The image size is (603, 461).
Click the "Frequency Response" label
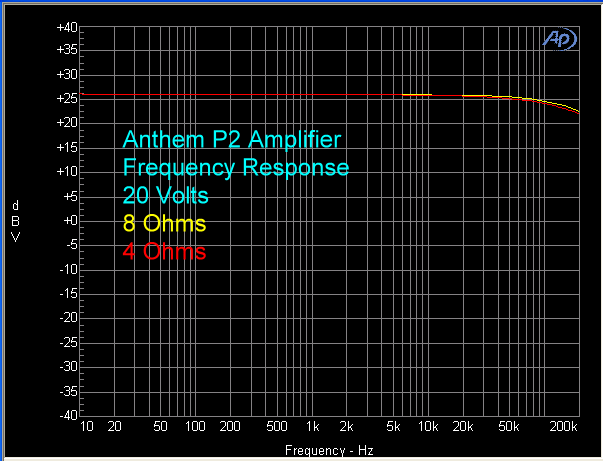pyautogui.click(x=235, y=167)
